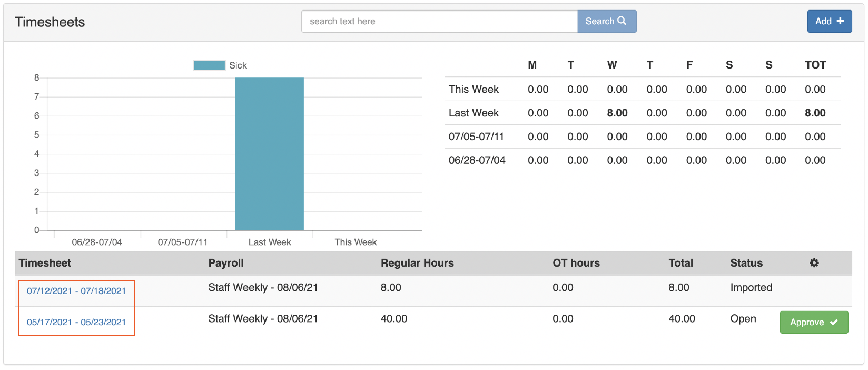Open the 05/17/2021 - 05/23/2021 timesheet
Image resolution: width=868 pixels, height=370 pixels.
coord(76,322)
